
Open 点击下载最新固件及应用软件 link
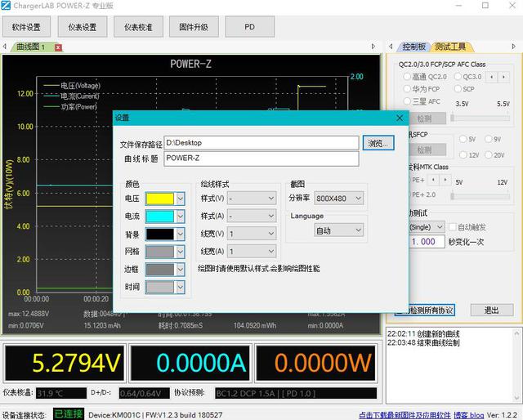pyautogui.click(x=405, y=415)
